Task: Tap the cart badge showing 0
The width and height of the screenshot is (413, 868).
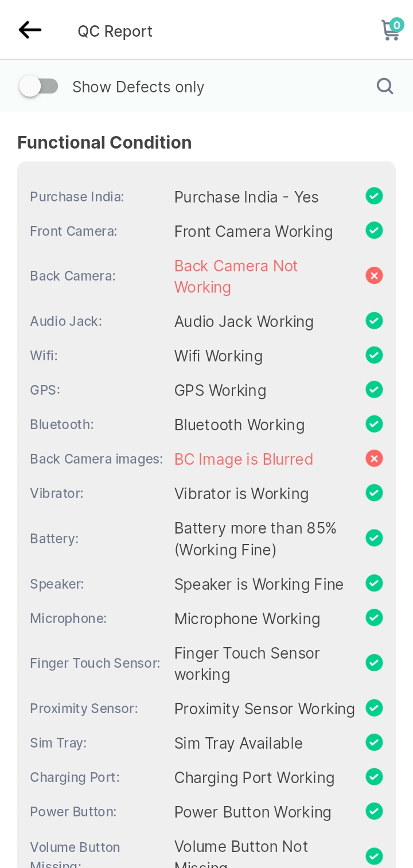Action: [396, 25]
